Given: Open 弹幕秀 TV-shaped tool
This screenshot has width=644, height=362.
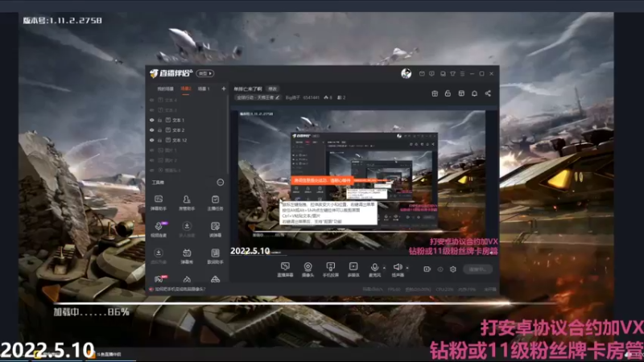Looking at the screenshot, I should [187, 256].
